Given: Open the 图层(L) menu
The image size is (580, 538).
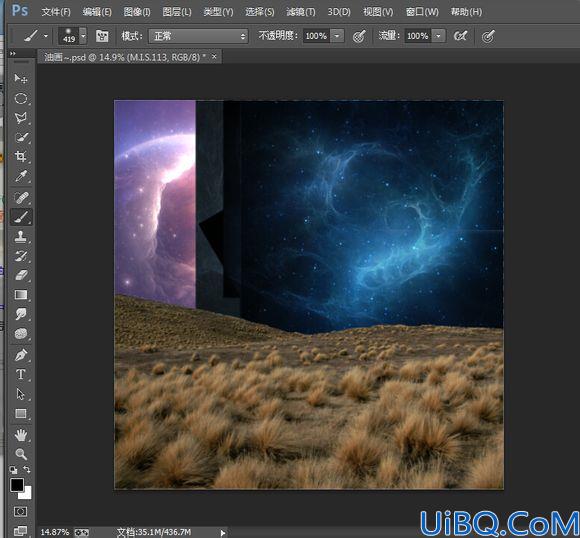Looking at the screenshot, I should pyautogui.click(x=177, y=12).
